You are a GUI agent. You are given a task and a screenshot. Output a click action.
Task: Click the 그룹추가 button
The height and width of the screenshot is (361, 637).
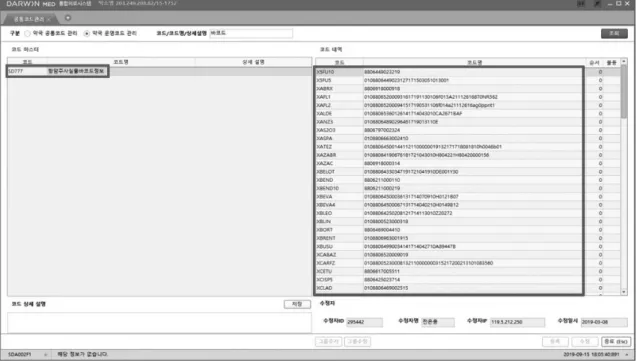coord(329,342)
